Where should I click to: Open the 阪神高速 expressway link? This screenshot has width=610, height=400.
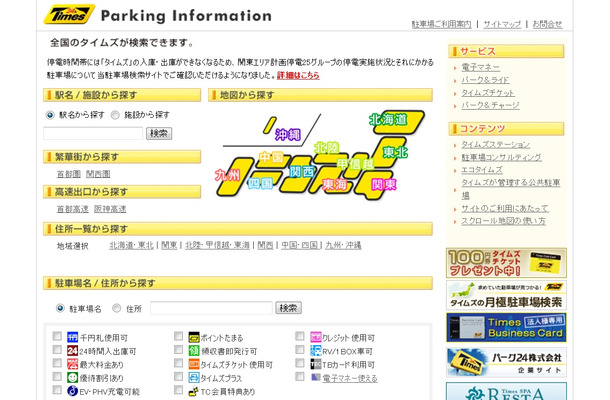[x=110, y=209]
